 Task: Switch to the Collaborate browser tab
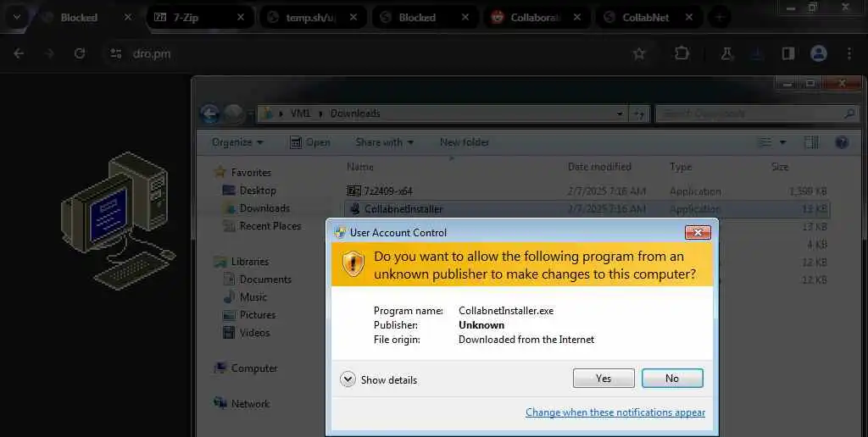pos(536,17)
